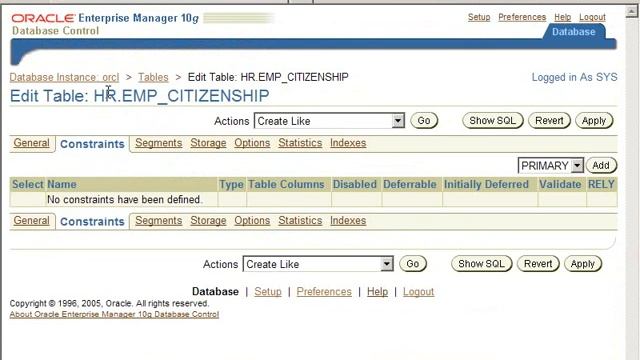The height and width of the screenshot is (360, 640).
Task: Click the upper Show SQL button
Action: click(493, 120)
